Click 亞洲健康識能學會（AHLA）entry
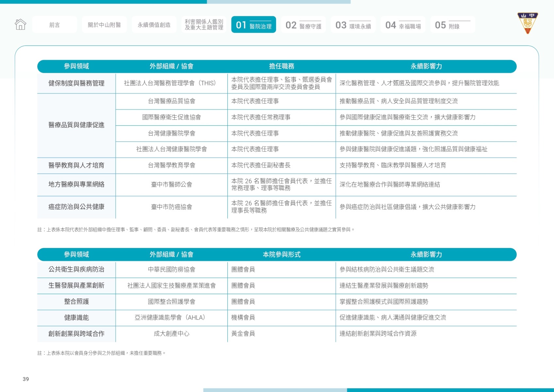The image size is (554, 392). click(171, 318)
